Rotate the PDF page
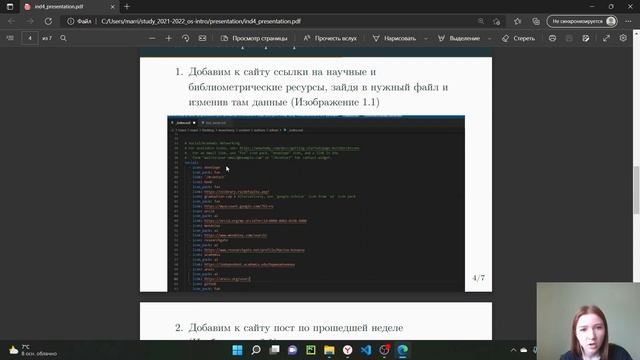640x360 pixels. pyautogui.click(x=186, y=38)
